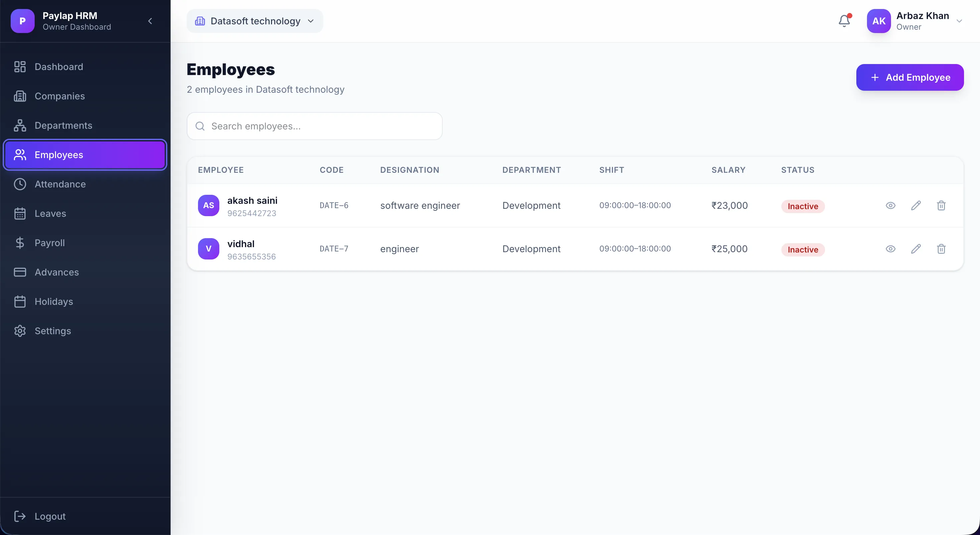
Task: Open the Holidays calendar icon
Action: [20, 301]
